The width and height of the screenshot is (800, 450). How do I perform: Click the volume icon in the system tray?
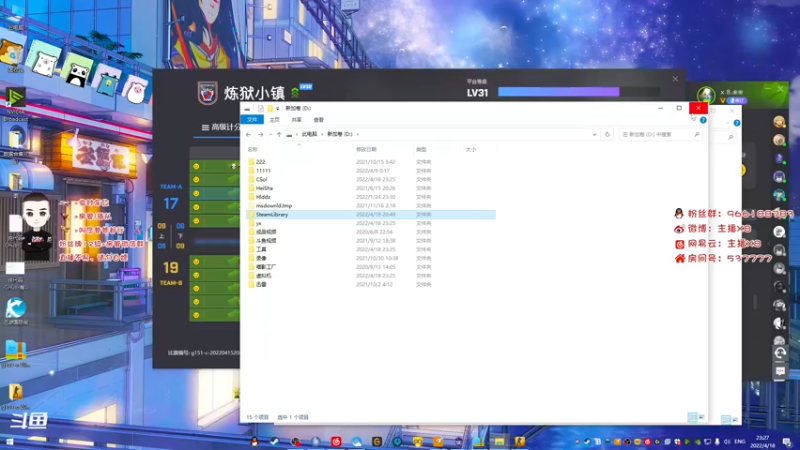[x=727, y=441]
